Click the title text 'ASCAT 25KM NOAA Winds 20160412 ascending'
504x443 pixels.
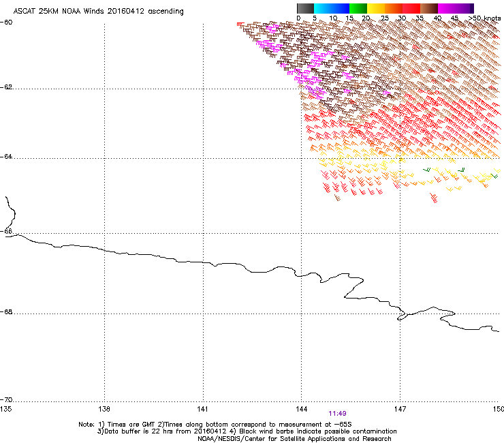(x=98, y=12)
